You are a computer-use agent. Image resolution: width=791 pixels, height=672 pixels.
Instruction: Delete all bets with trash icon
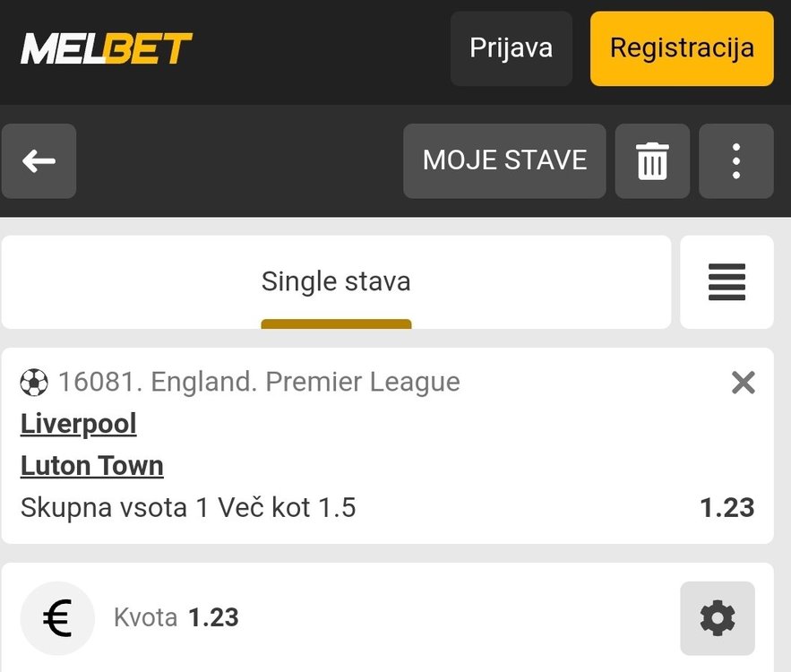click(652, 161)
